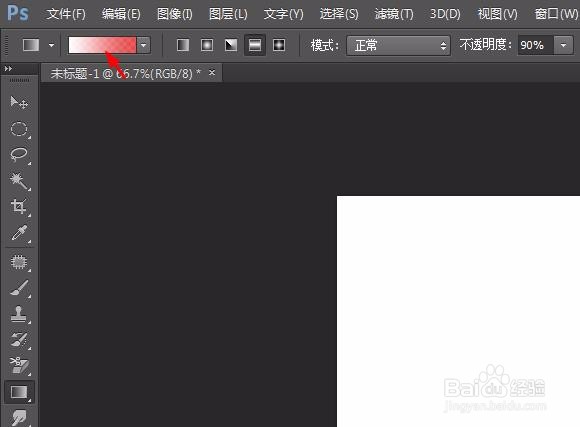
Task: Select the History Brush tool
Action: pos(19,340)
